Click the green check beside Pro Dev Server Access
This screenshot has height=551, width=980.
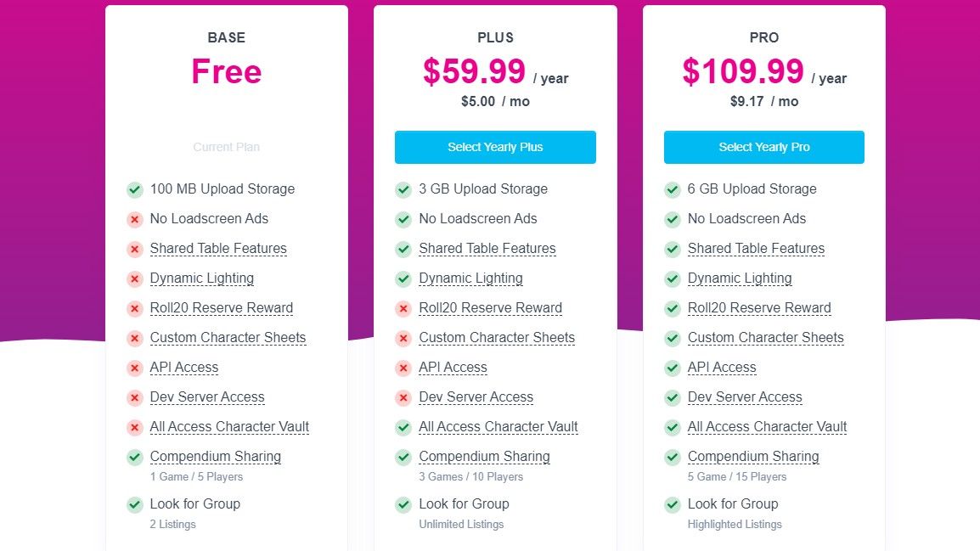point(672,397)
